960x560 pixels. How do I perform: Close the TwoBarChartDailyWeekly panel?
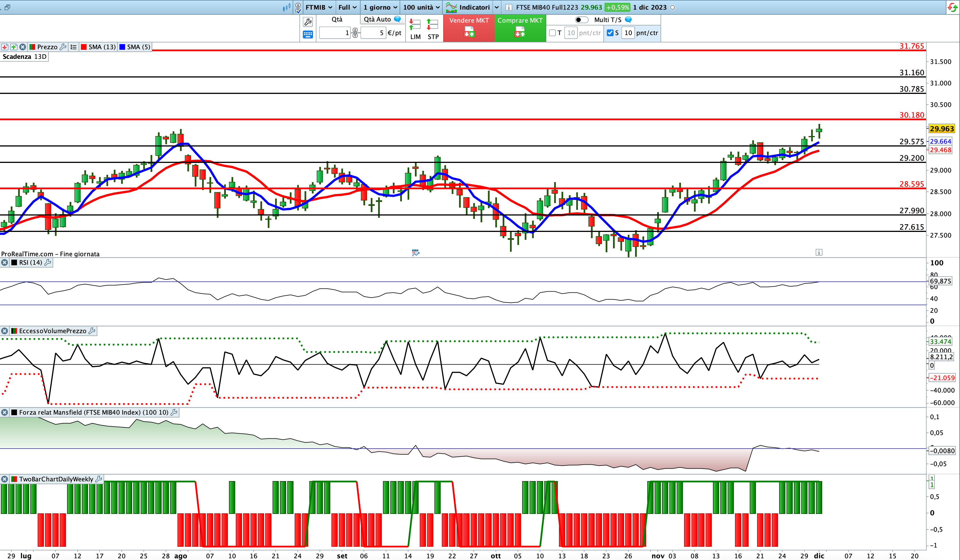click(x=5, y=479)
